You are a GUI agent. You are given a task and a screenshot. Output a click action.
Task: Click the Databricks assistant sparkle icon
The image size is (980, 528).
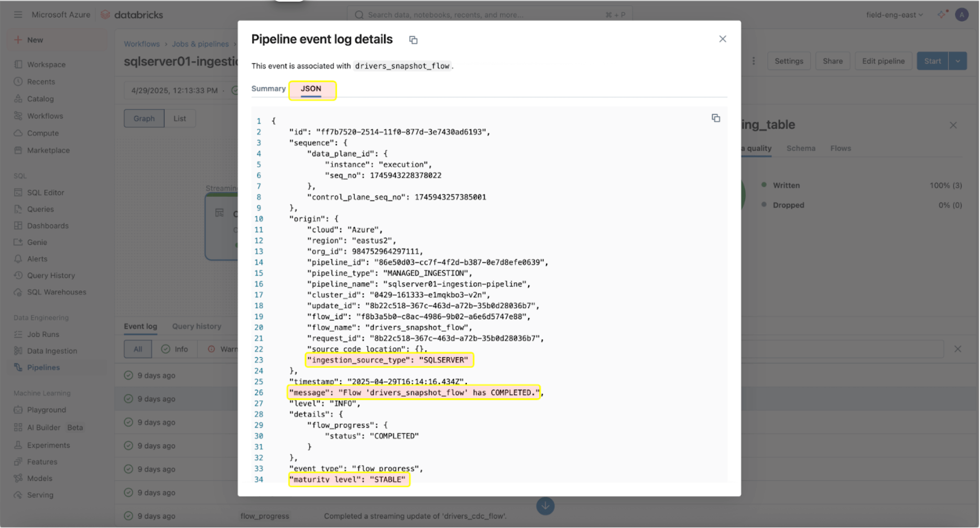tap(942, 15)
